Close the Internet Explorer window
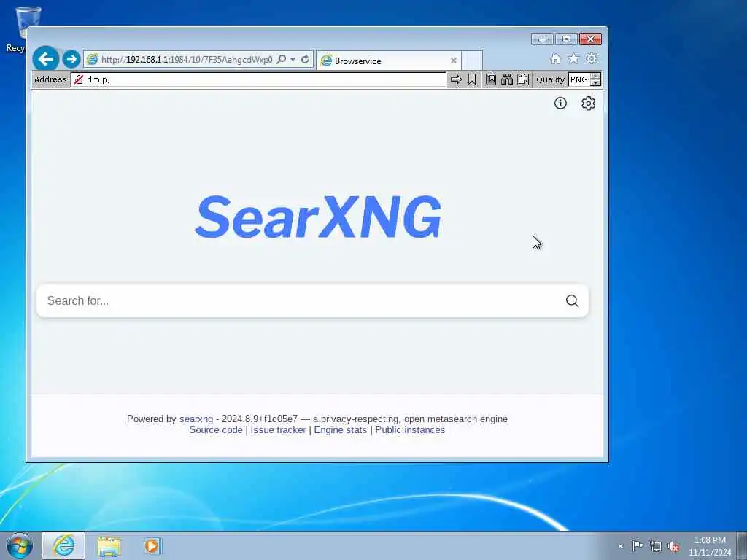Image resolution: width=747 pixels, height=560 pixels. (x=590, y=39)
